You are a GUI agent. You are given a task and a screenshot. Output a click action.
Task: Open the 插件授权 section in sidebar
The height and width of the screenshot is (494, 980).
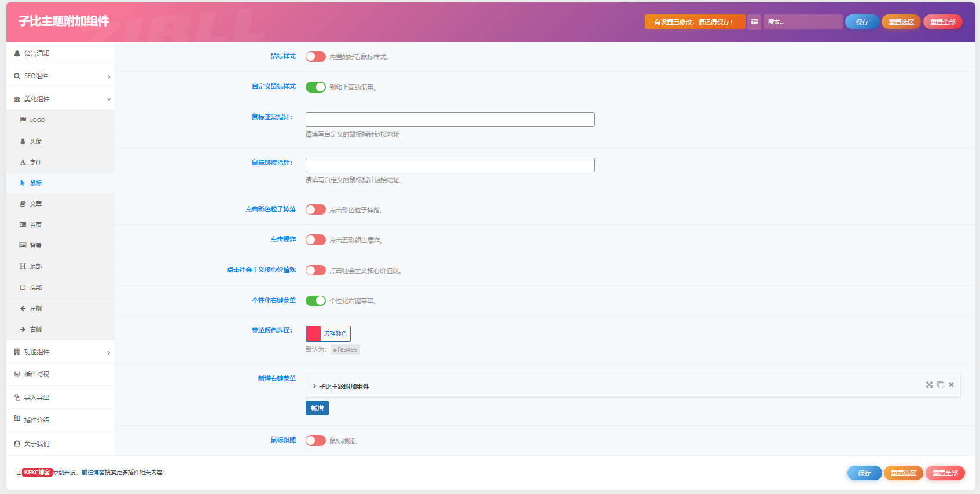coord(36,374)
